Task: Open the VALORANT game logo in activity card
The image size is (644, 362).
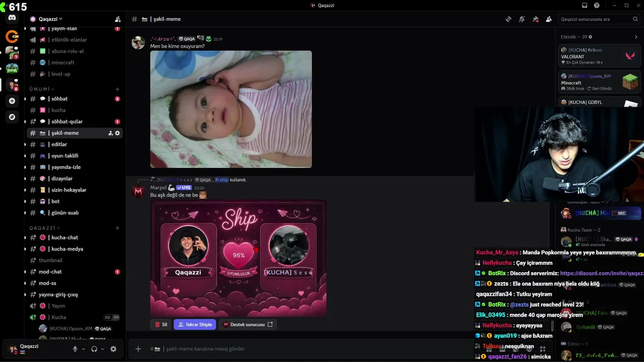Action: pos(630,56)
